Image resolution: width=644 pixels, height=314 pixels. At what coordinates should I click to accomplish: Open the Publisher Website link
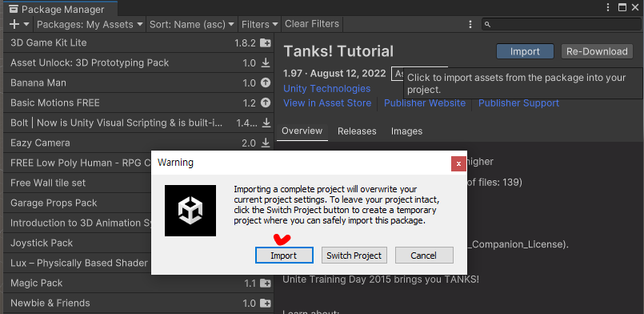[425, 103]
